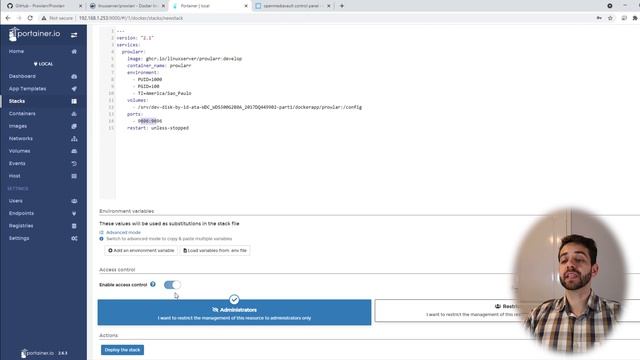Click the Images clone icon
The image size is (640, 360).
point(74,126)
